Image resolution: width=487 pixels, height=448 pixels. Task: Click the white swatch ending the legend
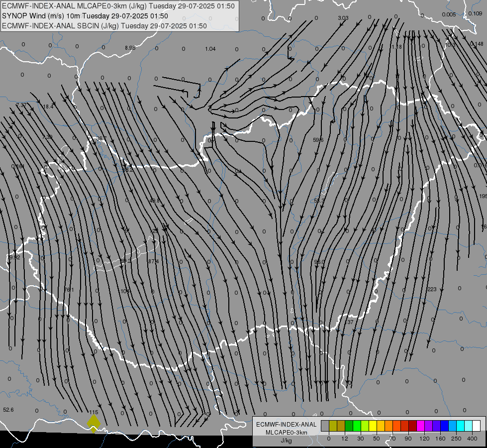click(477, 426)
